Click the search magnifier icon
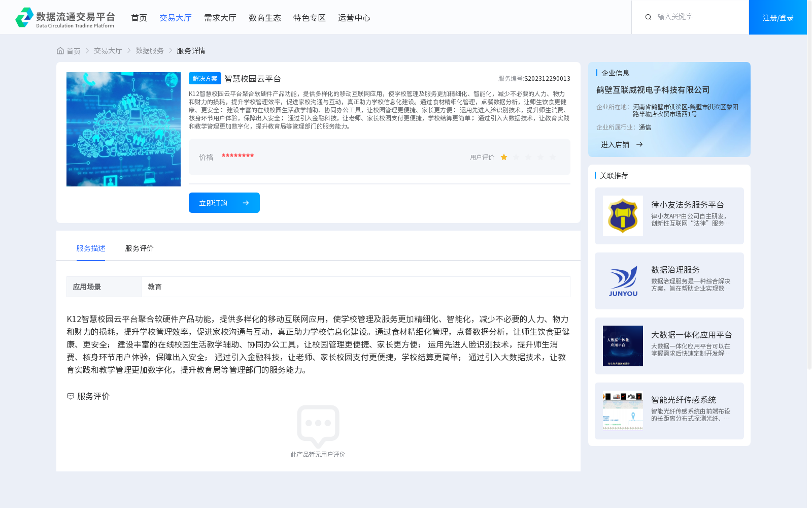Screen dimensions: 812x508 (x=648, y=17)
